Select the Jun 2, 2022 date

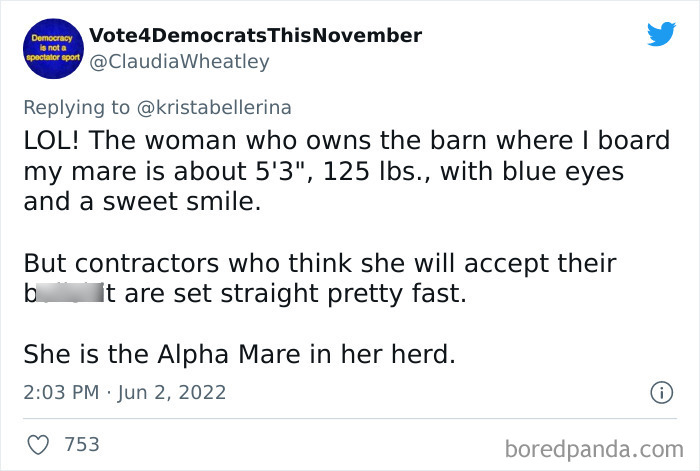coord(170,393)
